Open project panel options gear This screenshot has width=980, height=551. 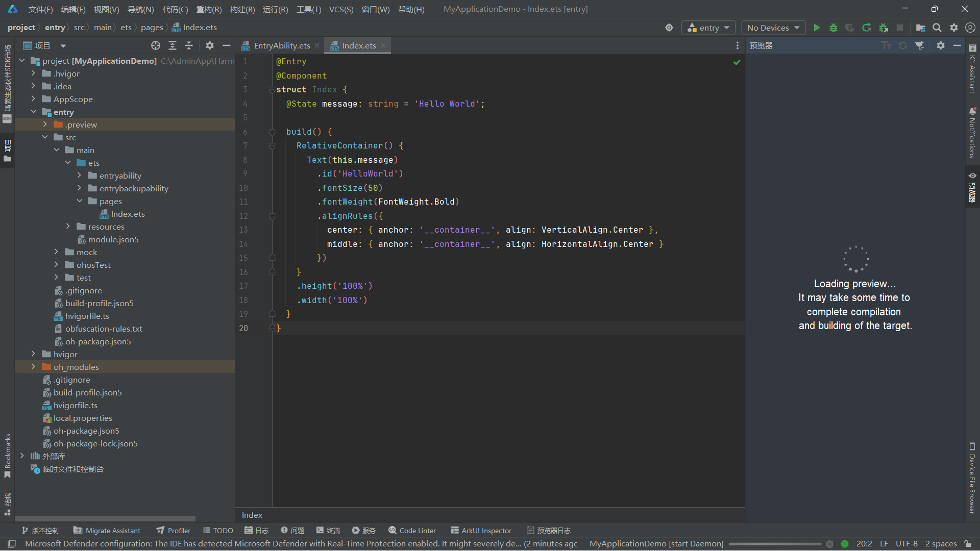pyautogui.click(x=210, y=45)
